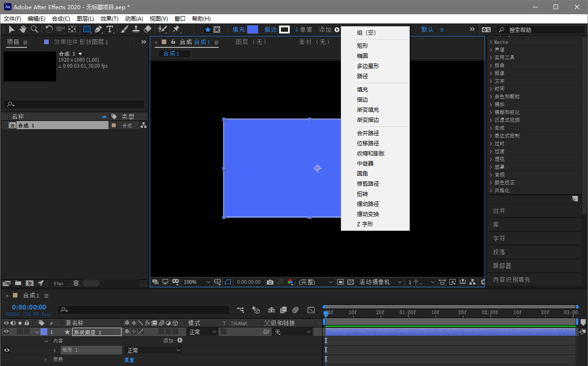Select the Rectangle shape tool

[x=86, y=29]
